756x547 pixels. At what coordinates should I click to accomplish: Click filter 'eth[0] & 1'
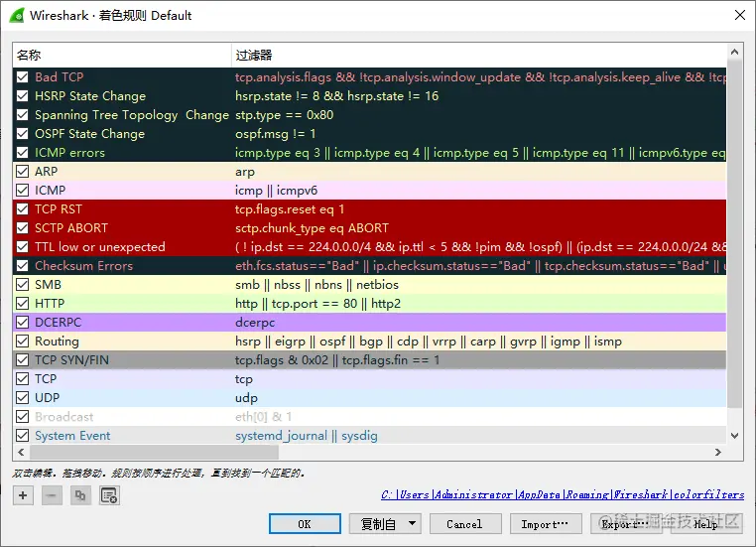(263, 416)
